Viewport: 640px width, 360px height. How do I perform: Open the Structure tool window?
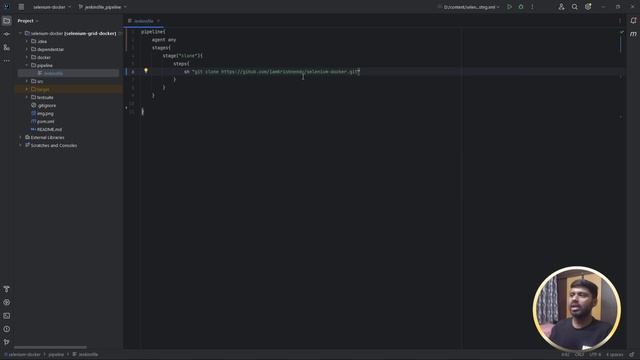[7, 48]
